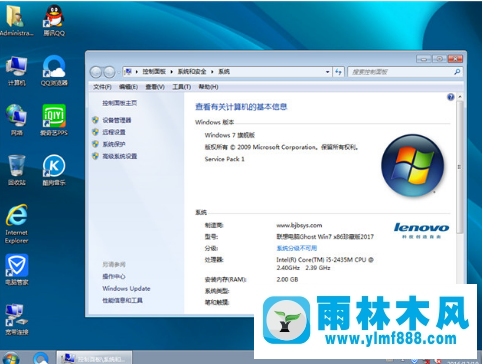The image size is (482, 364).
Task: Click the Windows Start button
Action: coord(11,358)
